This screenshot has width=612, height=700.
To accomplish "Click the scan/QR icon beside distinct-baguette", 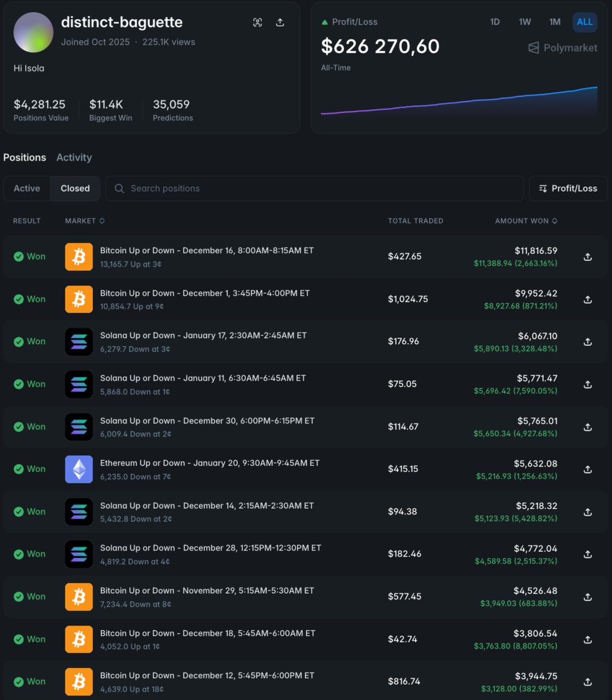I will 258,22.
